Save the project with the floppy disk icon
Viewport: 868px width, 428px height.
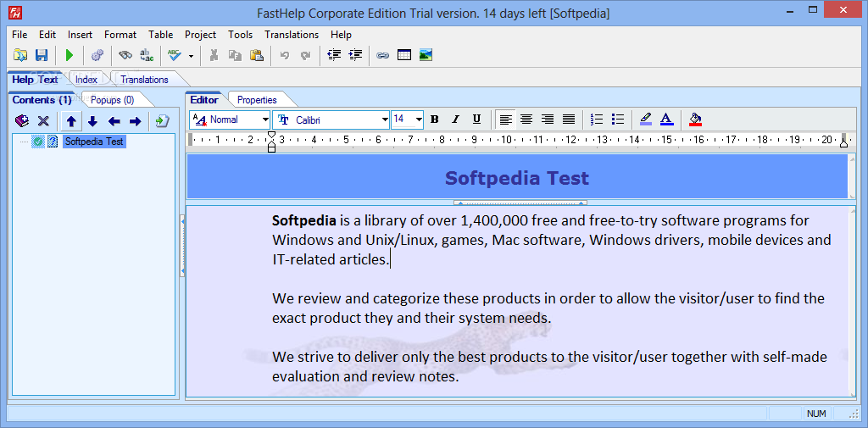pos(42,55)
